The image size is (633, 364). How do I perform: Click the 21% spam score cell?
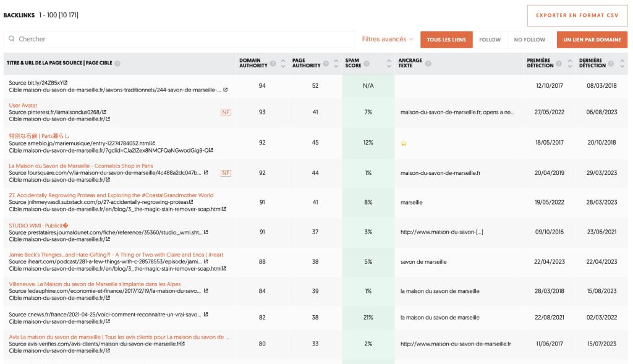pyautogui.click(x=368, y=317)
